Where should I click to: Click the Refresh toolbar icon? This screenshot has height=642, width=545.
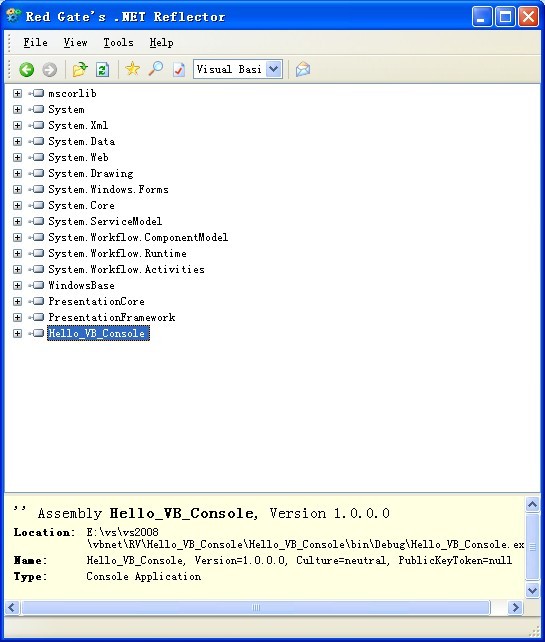pyautogui.click(x=102, y=69)
